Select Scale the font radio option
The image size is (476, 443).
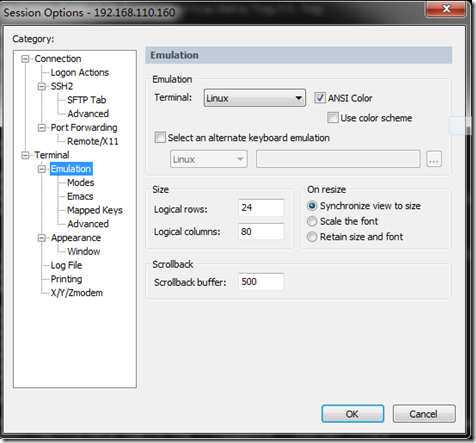pos(312,221)
